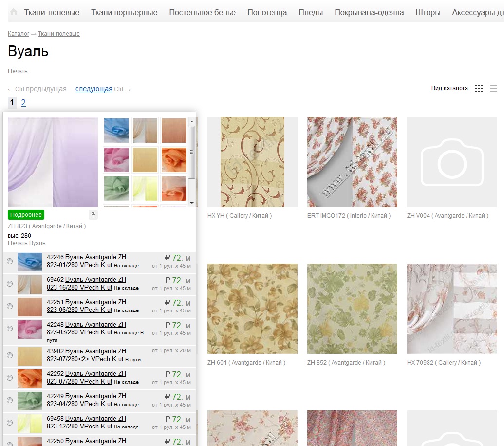Select the blue fabric swatch
The height and width of the screenshot is (446, 504).
[x=116, y=131]
